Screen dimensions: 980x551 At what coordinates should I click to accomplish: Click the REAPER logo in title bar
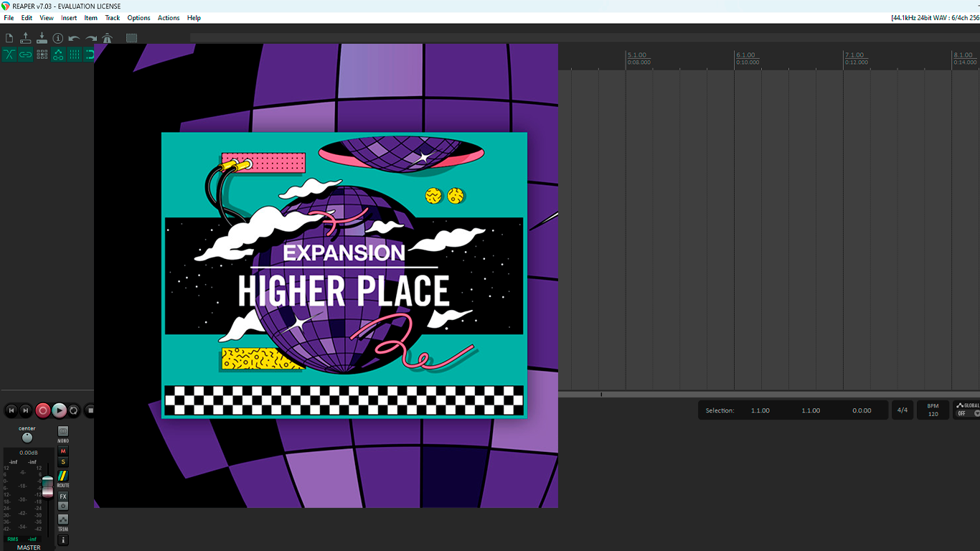click(x=6, y=6)
